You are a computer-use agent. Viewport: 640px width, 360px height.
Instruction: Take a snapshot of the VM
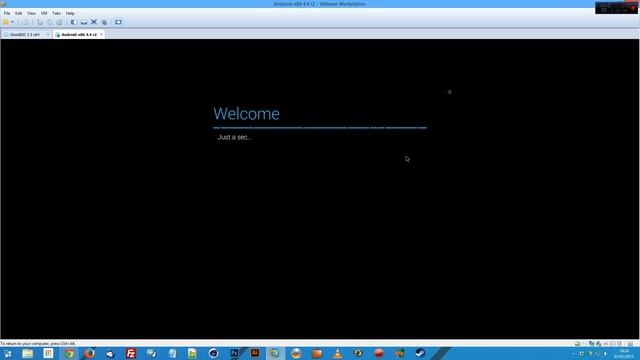(40, 22)
